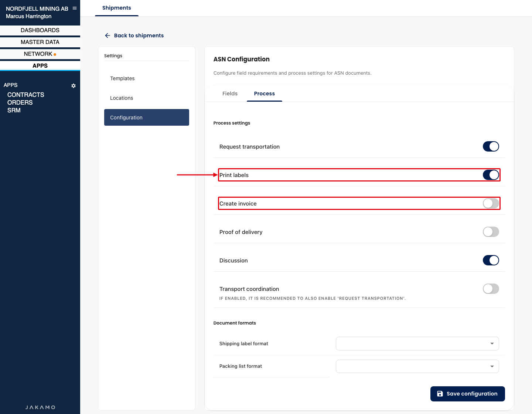Click the orange notification dot beside NETWORK

pyautogui.click(x=55, y=54)
